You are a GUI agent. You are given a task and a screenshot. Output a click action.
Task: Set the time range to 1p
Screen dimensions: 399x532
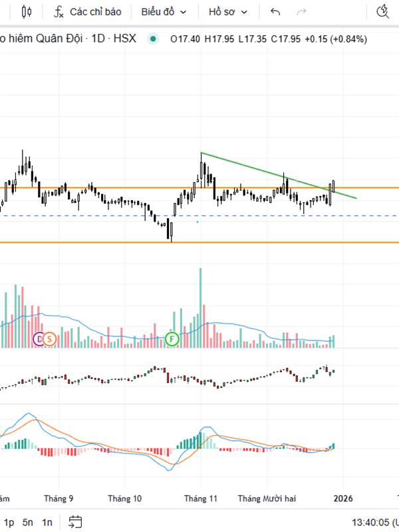click(x=9, y=522)
